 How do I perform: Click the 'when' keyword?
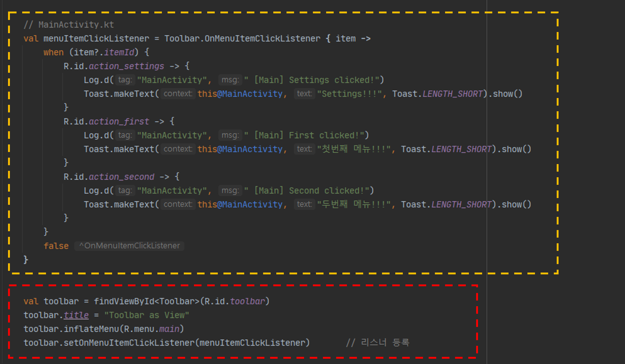coord(54,52)
